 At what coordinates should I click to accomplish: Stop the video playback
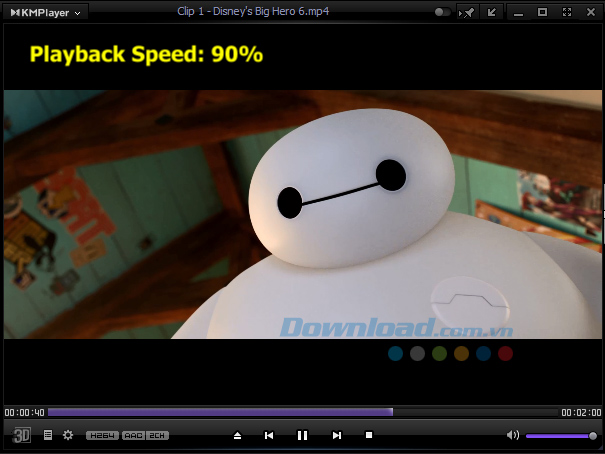369,435
